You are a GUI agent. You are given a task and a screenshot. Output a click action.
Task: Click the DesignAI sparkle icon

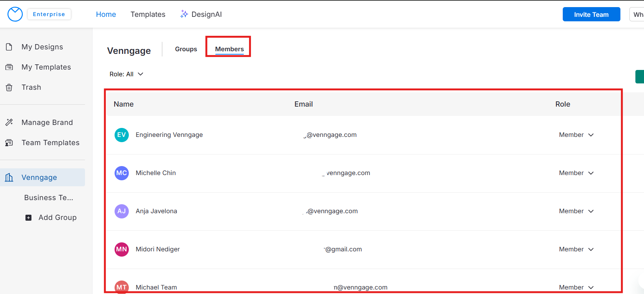point(184,14)
